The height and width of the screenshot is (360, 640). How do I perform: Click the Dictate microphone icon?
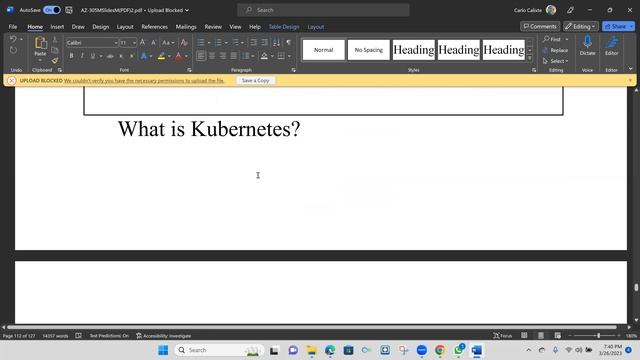[x=587, y=45]
